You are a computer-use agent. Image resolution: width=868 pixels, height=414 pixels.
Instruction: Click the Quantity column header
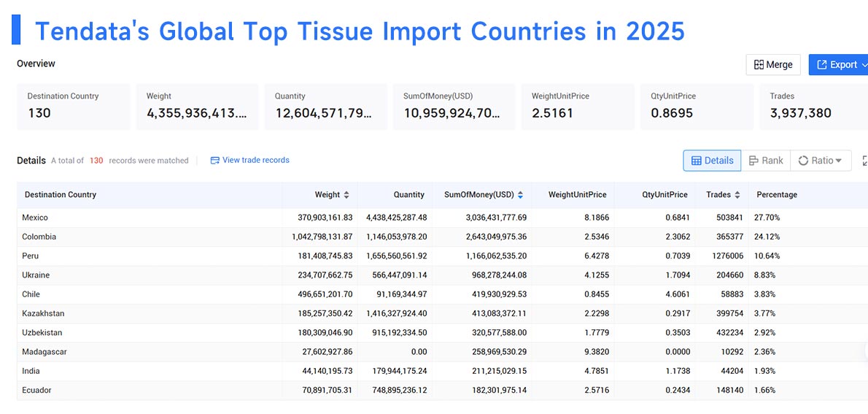click(409, 194)
